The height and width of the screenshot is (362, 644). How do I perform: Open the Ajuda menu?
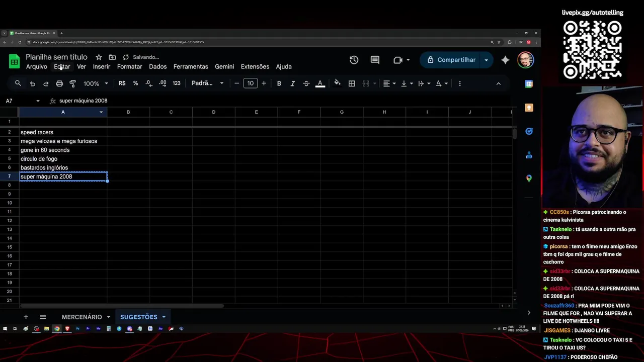(284, 66)
